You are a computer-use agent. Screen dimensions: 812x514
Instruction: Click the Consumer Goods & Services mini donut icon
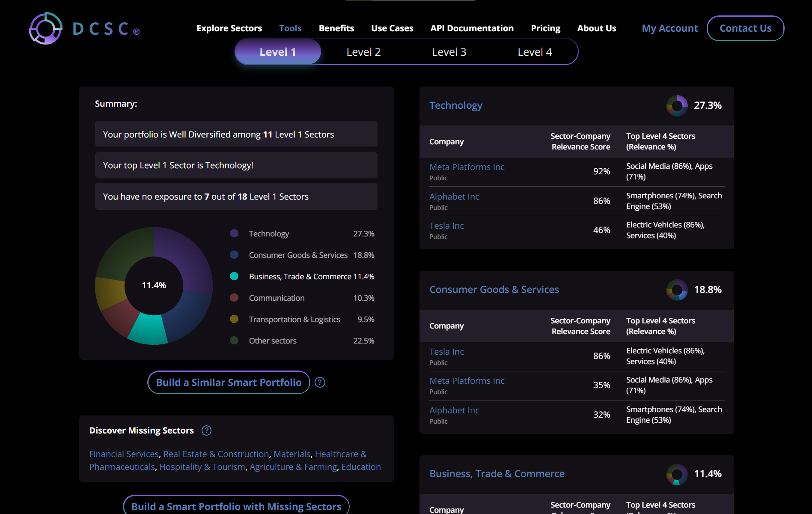point(677,290)
